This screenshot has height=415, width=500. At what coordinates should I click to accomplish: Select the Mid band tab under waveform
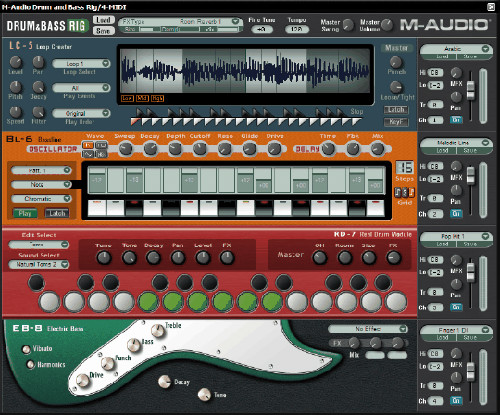pos(142,98)
